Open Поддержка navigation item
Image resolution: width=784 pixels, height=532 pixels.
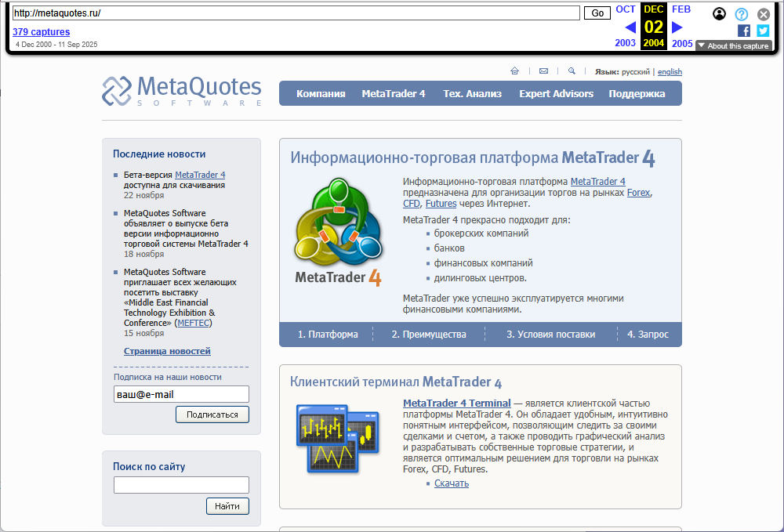[x=637, y=94]
